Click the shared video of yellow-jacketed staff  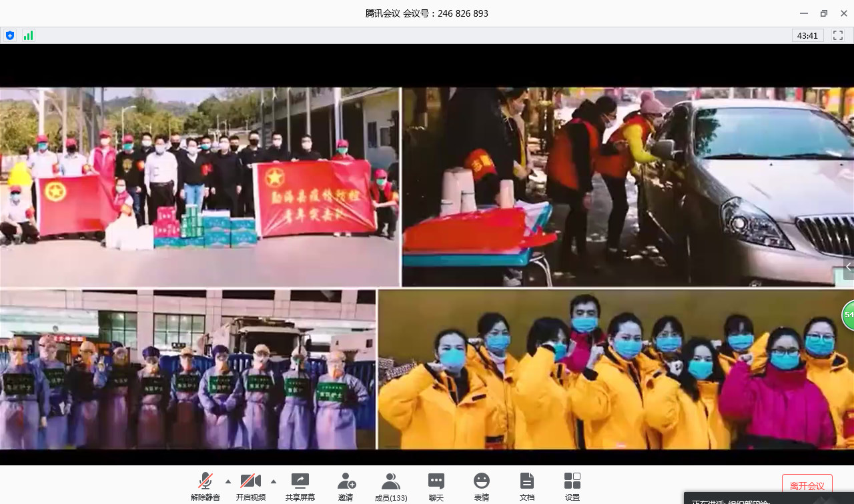(614, 370)
